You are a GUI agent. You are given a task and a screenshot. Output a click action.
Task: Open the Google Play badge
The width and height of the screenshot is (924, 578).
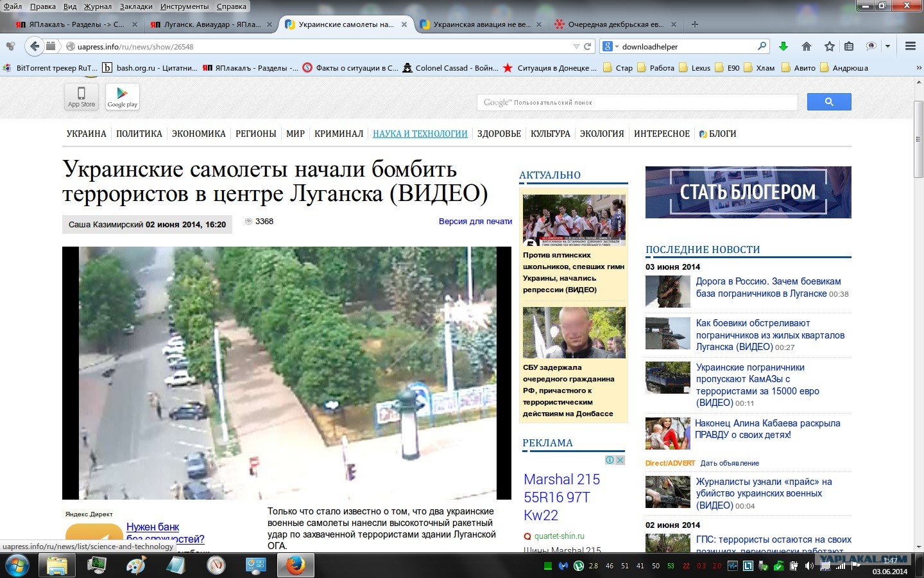click(x=122, y=97)
